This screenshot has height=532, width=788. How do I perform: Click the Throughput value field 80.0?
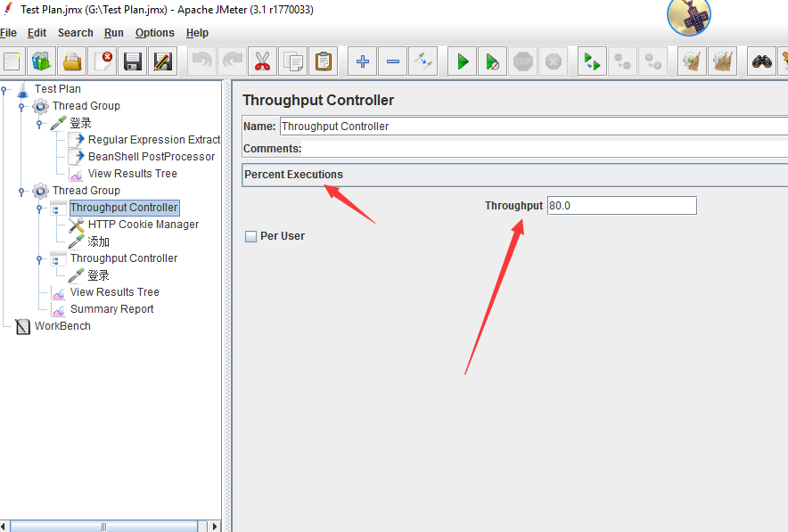point(621,206)
